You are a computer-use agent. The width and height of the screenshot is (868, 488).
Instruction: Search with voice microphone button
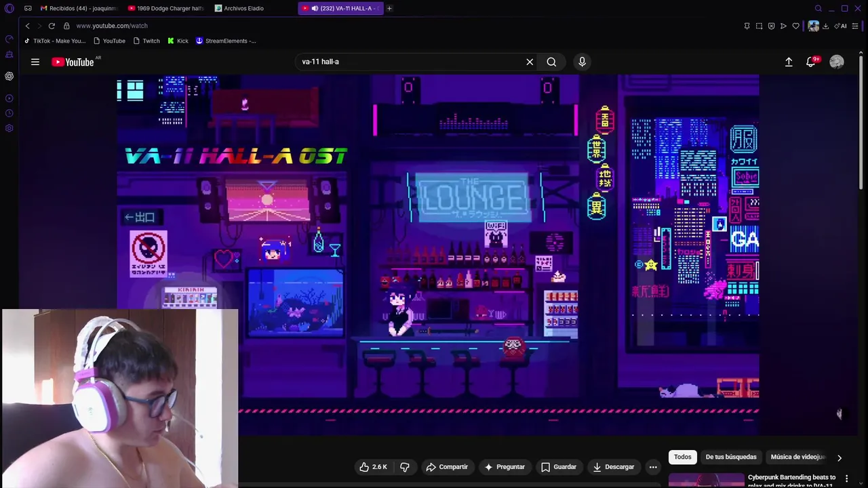(582, 62)
